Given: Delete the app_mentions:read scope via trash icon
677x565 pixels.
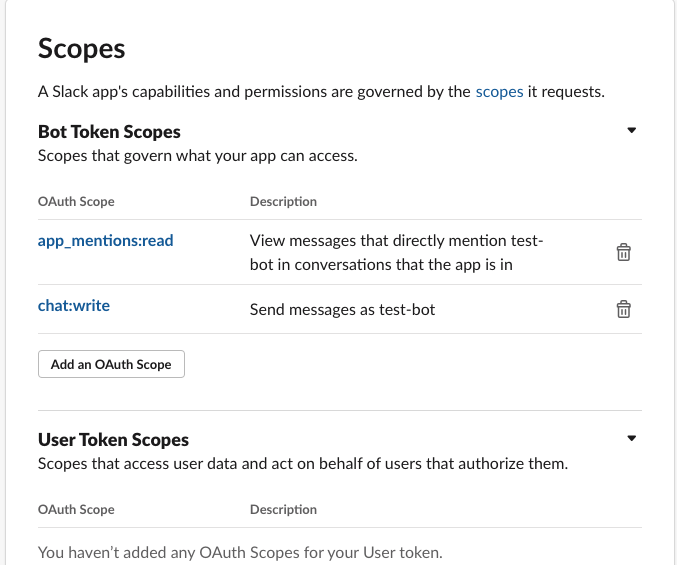Looking at the screenshot, I should click(x=623, y=253).
